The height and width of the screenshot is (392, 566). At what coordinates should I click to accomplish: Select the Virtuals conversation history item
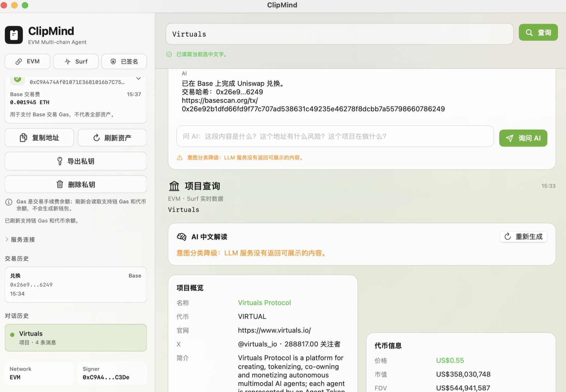(x=76, y=338)
